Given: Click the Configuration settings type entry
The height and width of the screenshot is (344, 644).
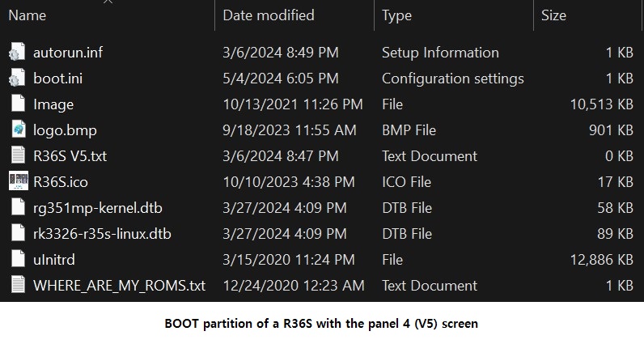Looking at the screenshot, I should click(452, 78).
